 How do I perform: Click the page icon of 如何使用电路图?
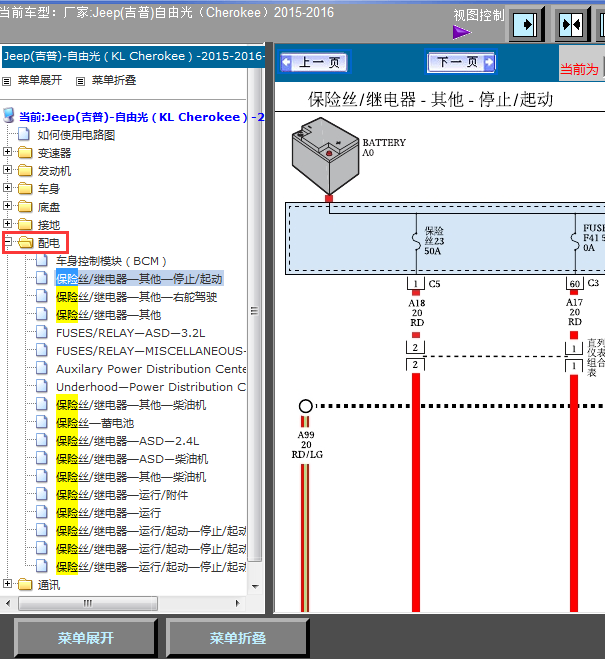click(x=24, y=134)
